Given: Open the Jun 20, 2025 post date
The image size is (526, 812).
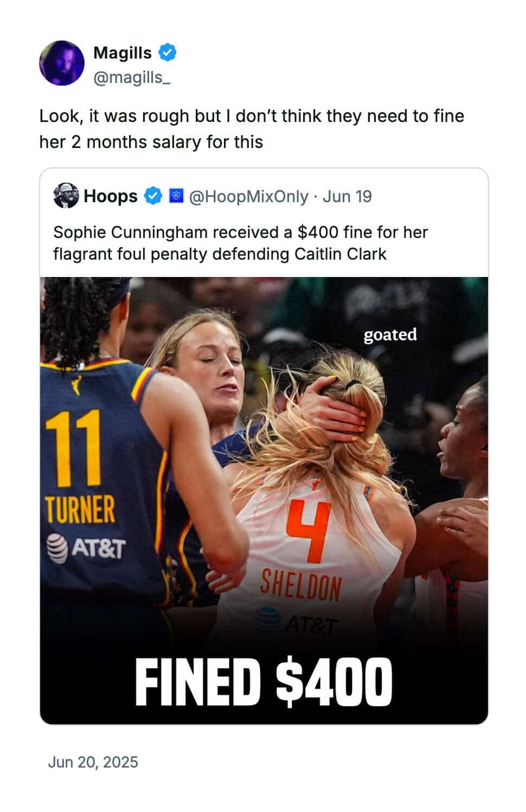Looking at the screenshot, I should [93, 762].
